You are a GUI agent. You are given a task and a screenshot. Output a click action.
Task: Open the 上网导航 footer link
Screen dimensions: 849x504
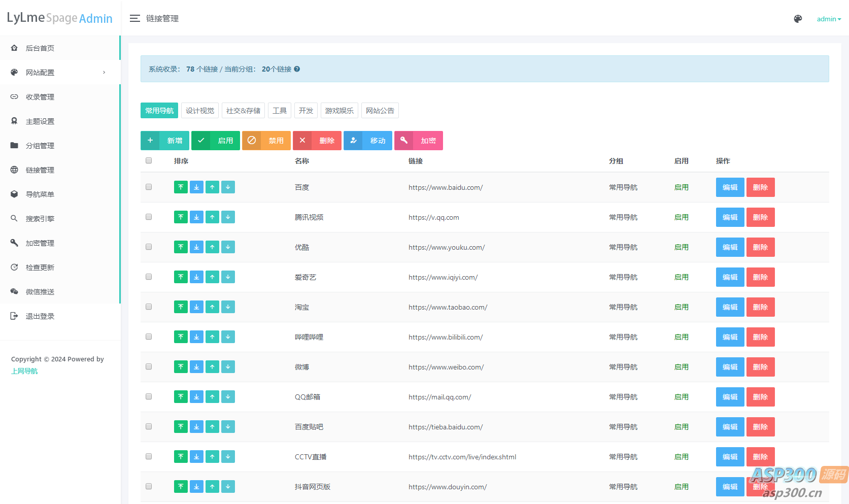(x=24, y=371)
